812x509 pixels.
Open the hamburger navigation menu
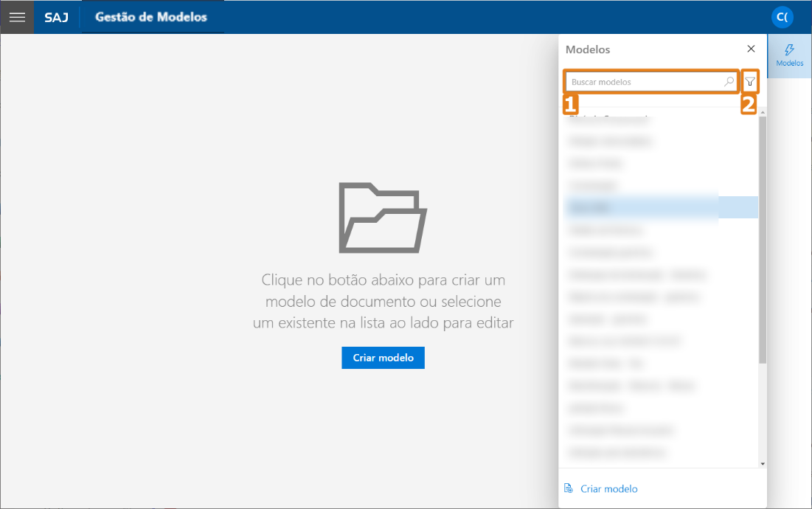coord(16,16)
